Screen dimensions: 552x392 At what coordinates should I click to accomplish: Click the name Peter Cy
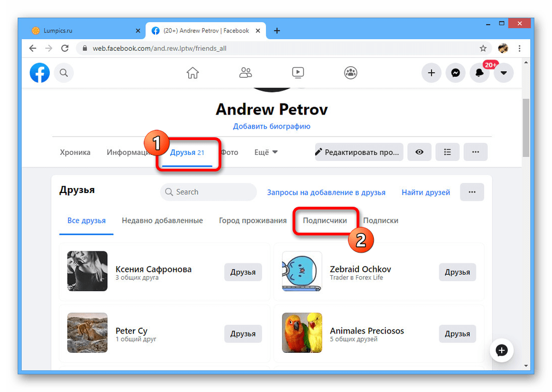tap(131, 331)
